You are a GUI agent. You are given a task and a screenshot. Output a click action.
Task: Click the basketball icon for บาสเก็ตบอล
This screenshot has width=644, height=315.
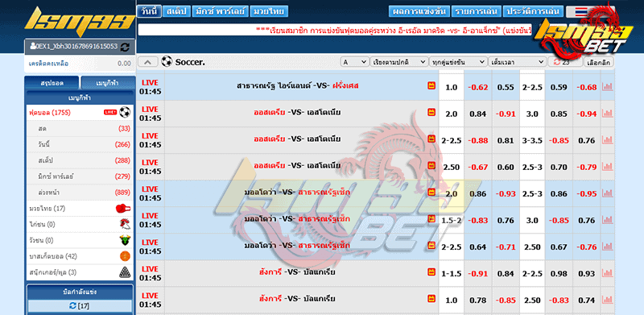(x=125, y=256)
